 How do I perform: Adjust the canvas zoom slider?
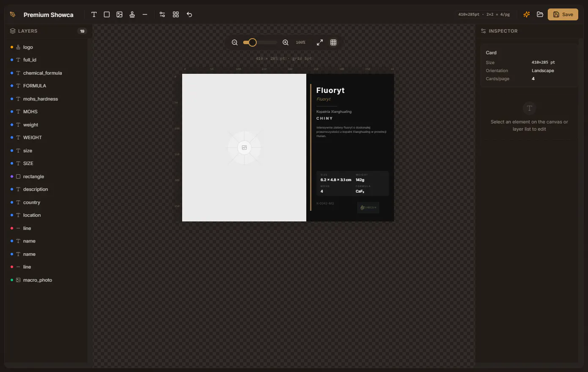point(260,42)
